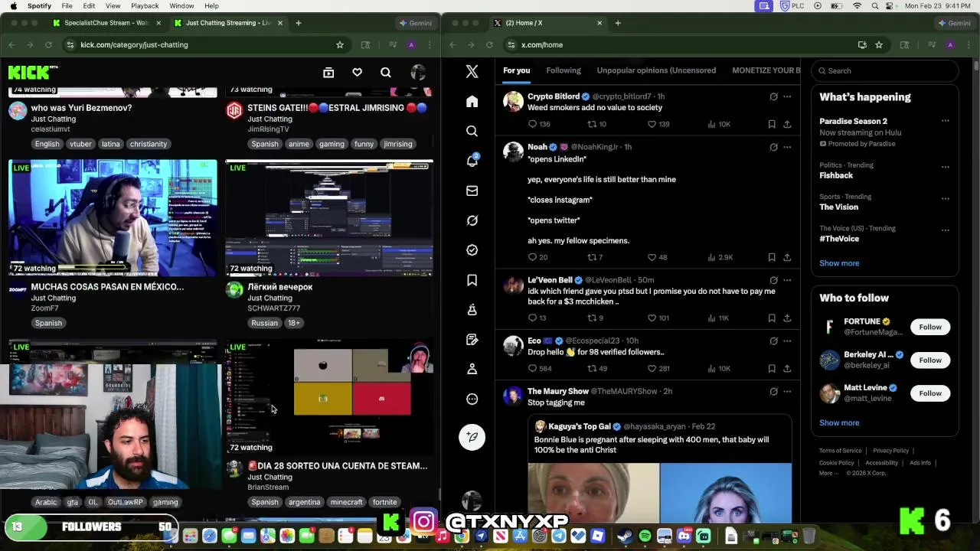The height and width of the screenshot is (551, 980).
Task: Switch to SpecialistChue Stream browser tab
Action: (105, 23)
